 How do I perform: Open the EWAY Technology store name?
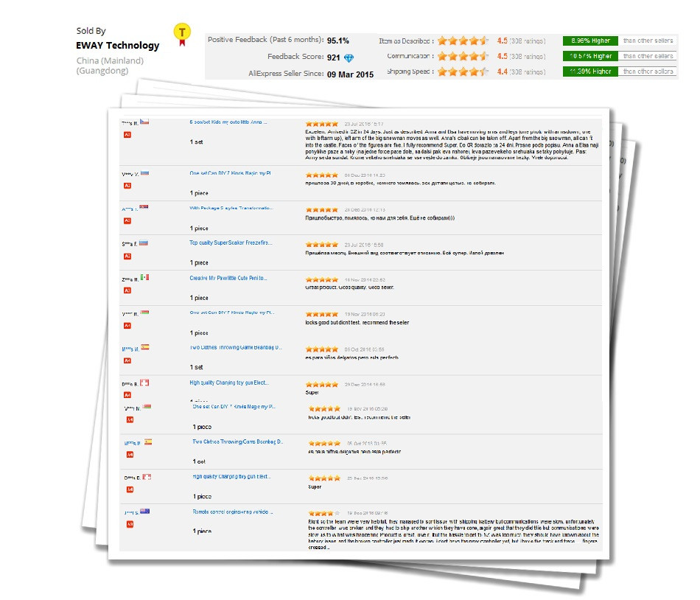(x=117, y=46)
